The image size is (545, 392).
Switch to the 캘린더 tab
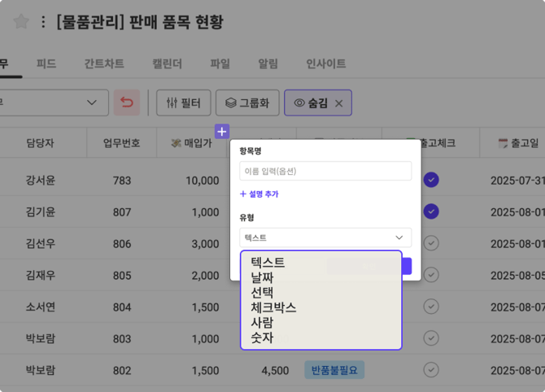pyautogui.click(x=167, y=63)
